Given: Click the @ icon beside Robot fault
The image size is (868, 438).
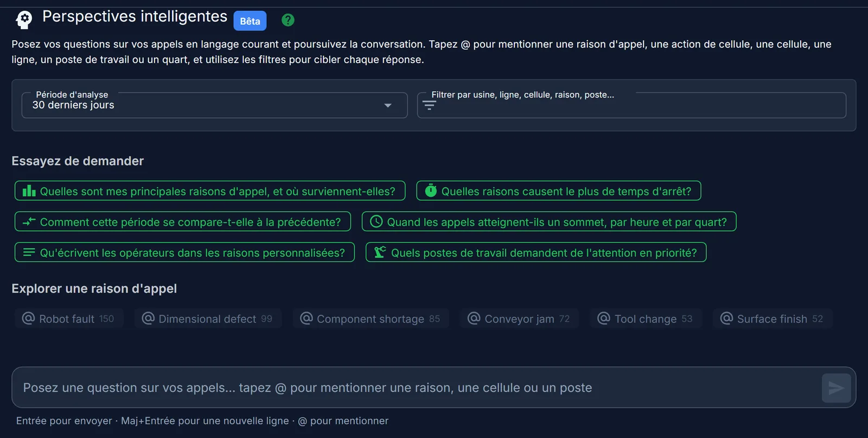Looking at the screenshot, I should 28,318.
